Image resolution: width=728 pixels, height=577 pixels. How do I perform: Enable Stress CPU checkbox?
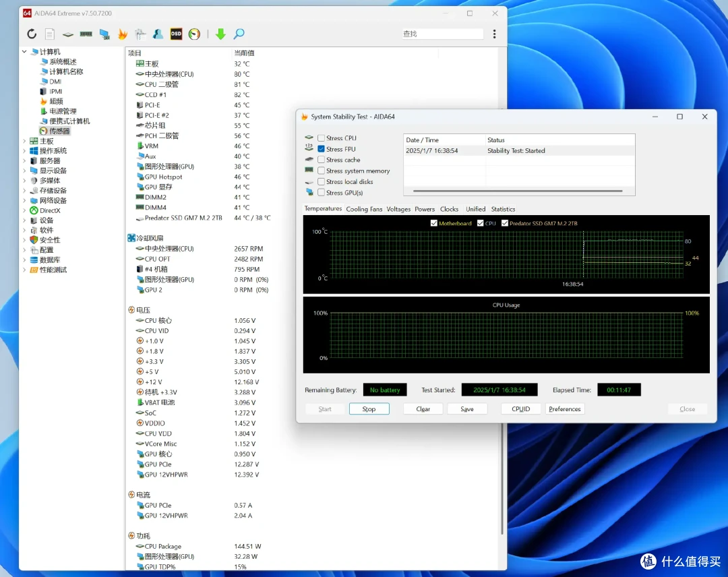click(x=321, y=138)
